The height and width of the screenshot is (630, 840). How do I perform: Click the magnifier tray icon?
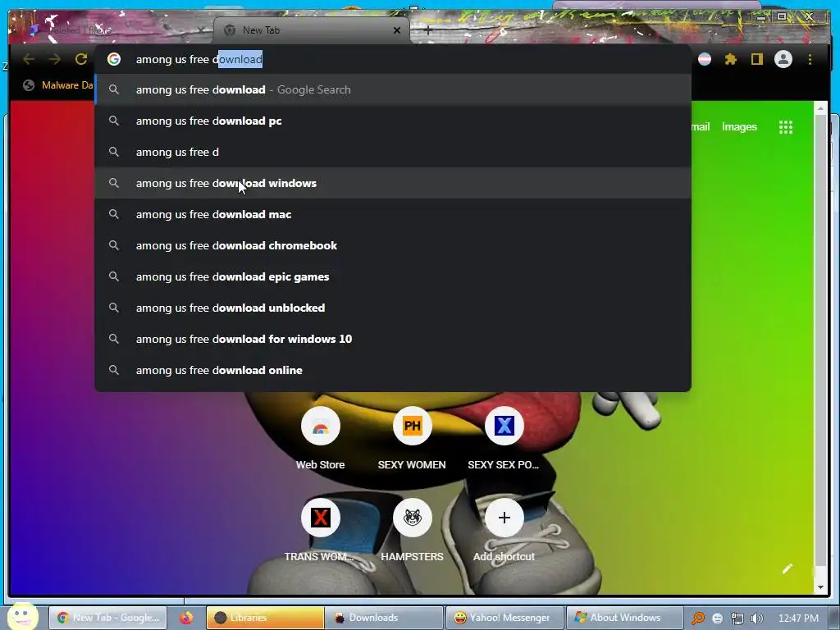698,619
